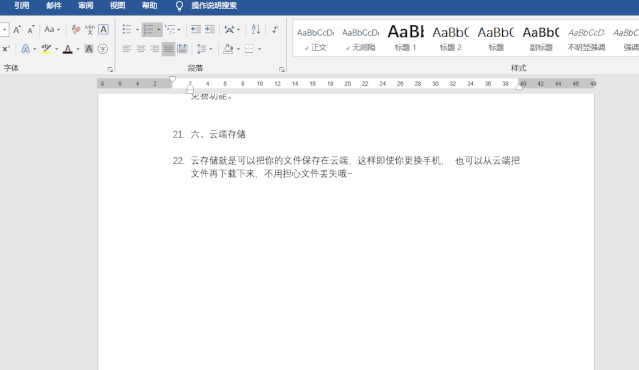
Task: Apply the 标题 2 style
Action: (x=451, y=39)
